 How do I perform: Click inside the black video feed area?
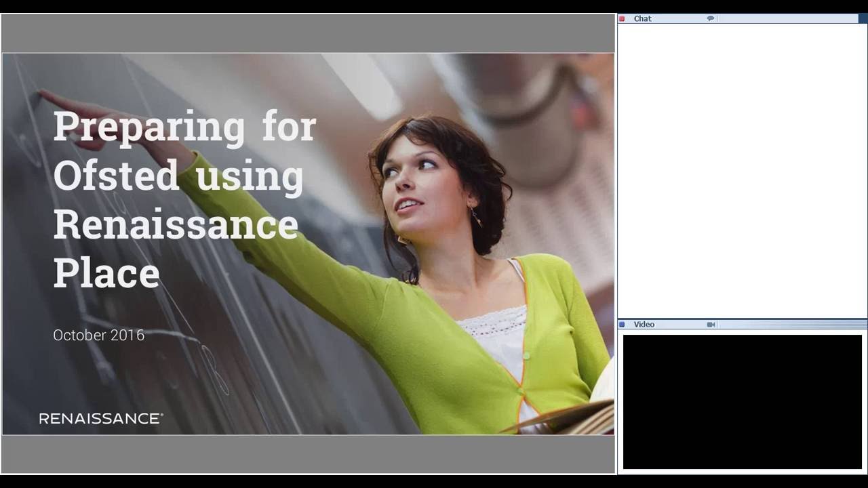pyautogui.click(x=743, y=401)
